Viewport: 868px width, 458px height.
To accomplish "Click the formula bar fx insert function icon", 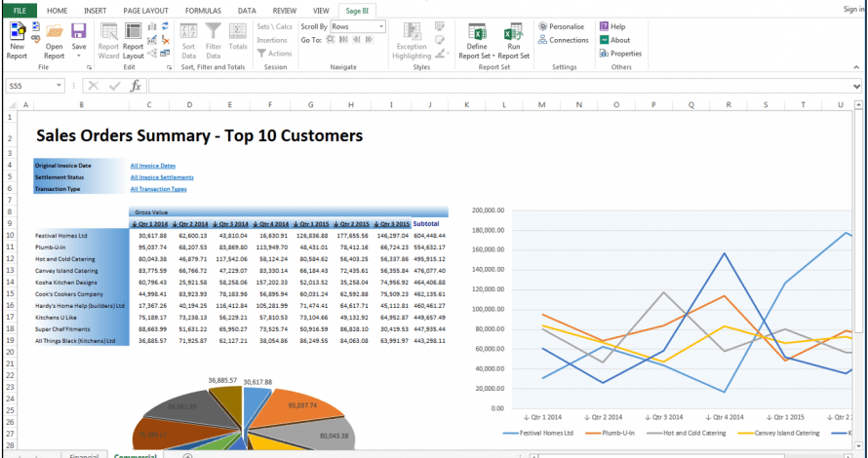I will (x=135, y=86).
